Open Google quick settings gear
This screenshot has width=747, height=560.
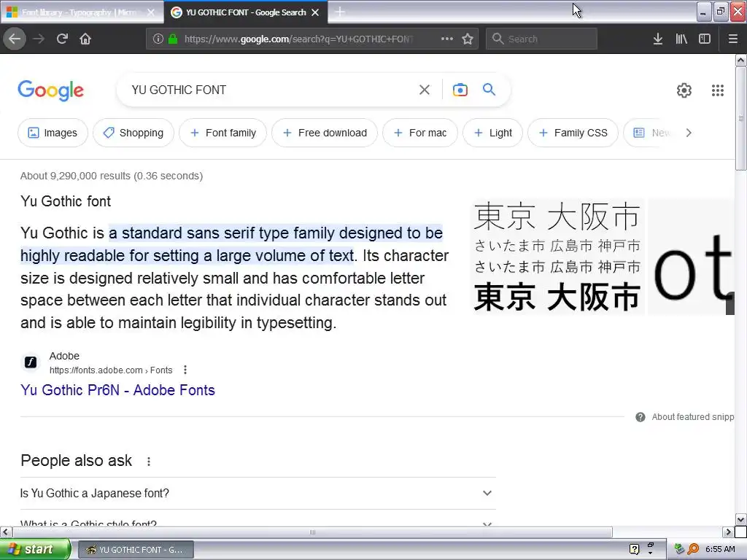coord(684,90)
